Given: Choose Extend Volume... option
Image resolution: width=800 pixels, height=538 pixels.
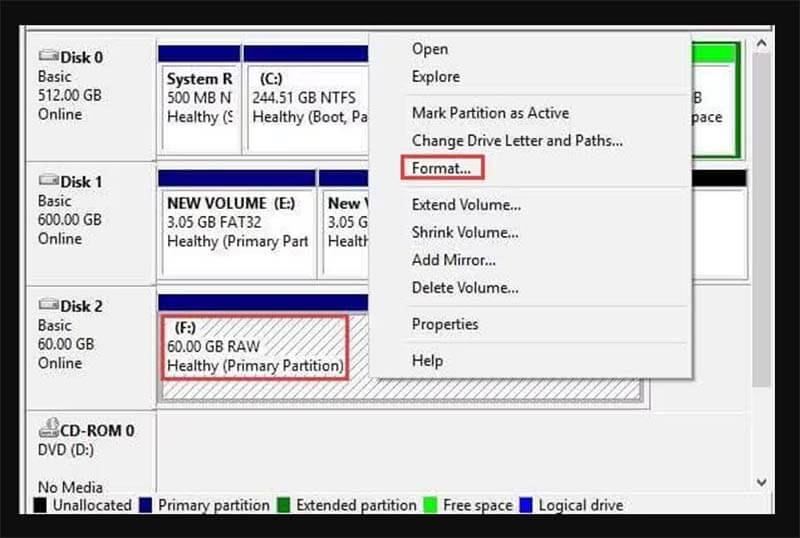Looking at the screenshot, I should pos(466,205).
